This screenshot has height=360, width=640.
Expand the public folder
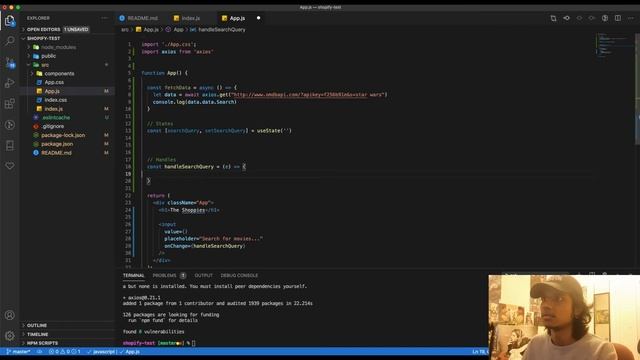pos(68,56)
